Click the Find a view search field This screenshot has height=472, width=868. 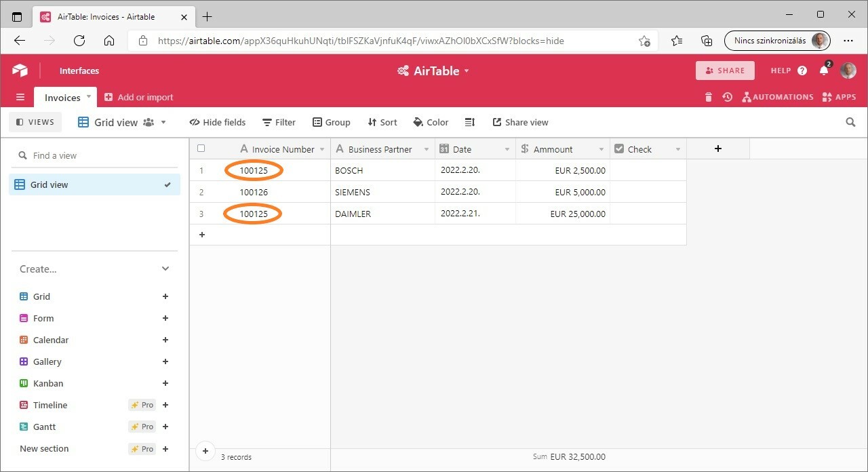tap(95, 155)
